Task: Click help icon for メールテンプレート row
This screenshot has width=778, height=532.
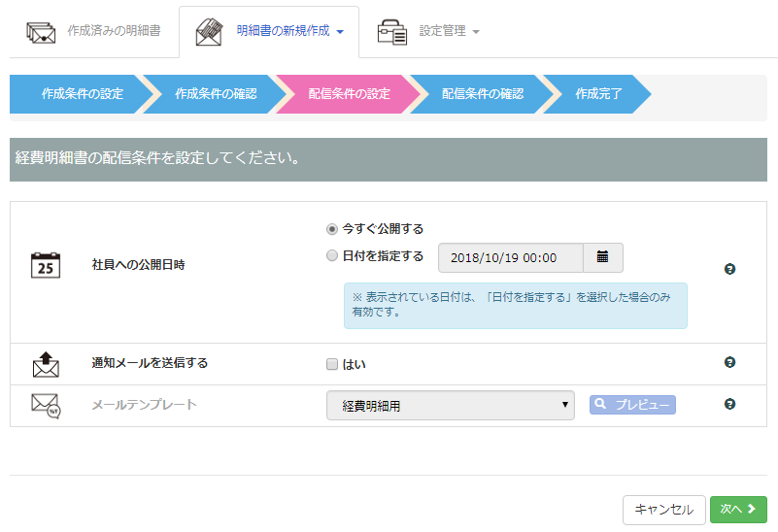Action: coord(729,404)
